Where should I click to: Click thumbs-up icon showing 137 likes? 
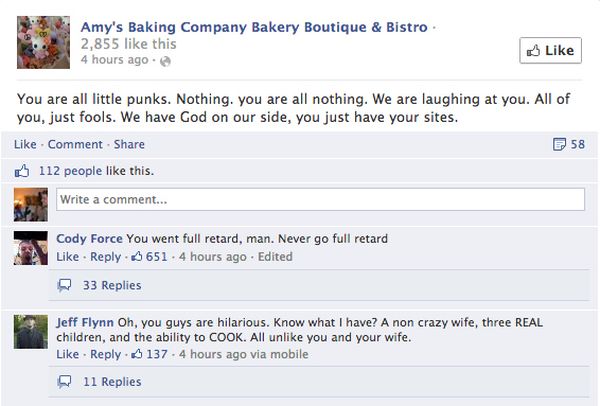coord(137,354)
